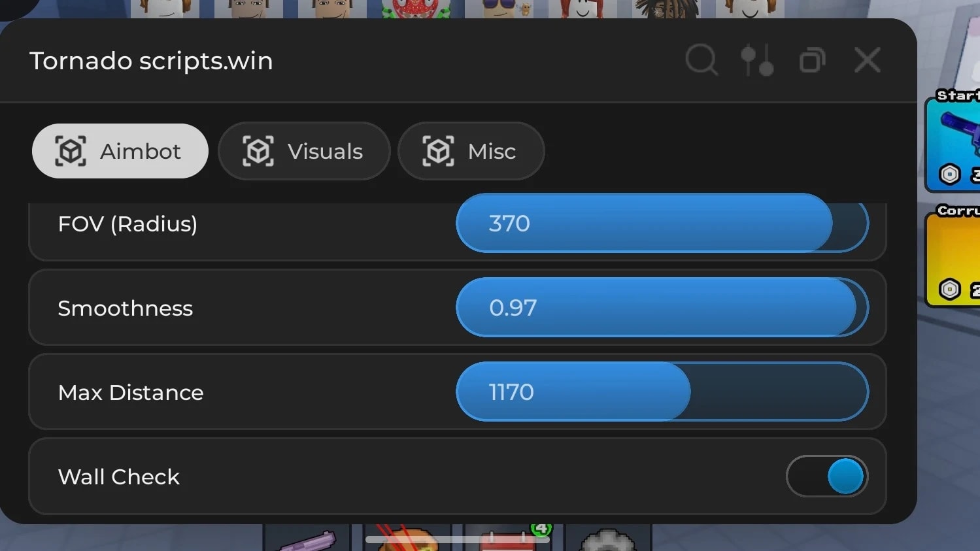
Task: Select the purple gun hotbar slot
Action: [307, 537]
